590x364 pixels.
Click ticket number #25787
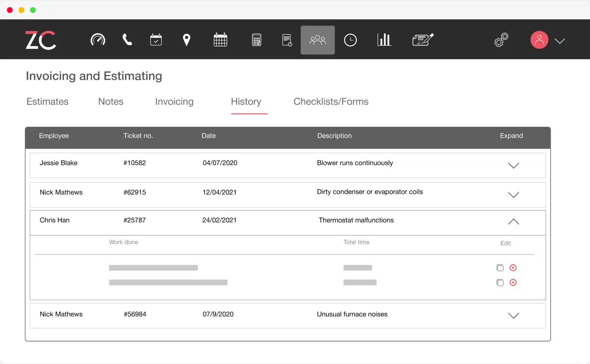(x=135, y=220)
